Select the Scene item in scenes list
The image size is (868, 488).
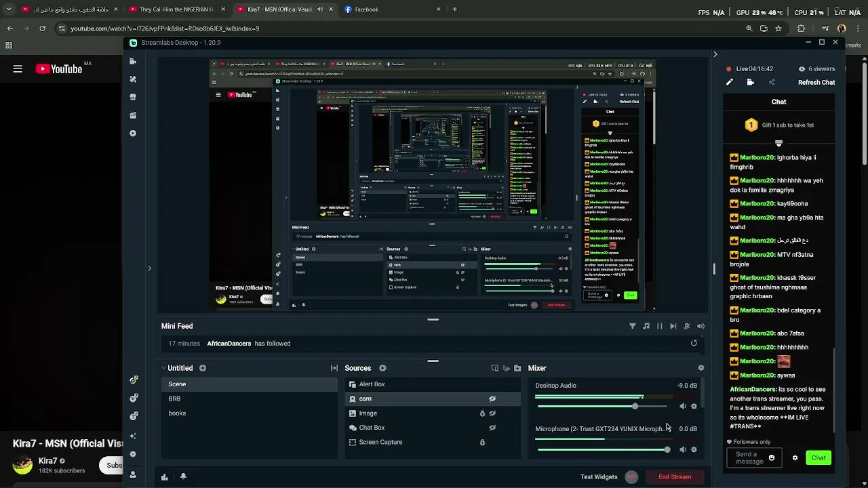[249, 384]
